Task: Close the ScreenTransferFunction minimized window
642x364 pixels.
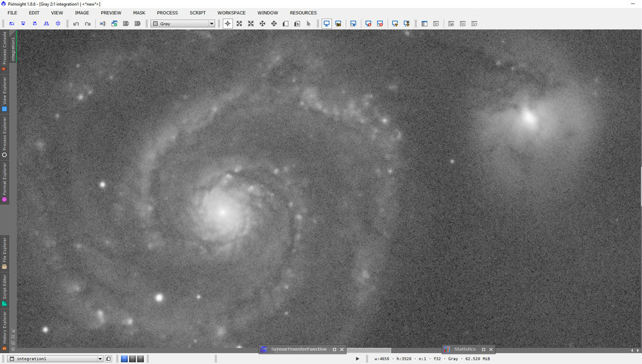Action: pyautogui.click(x=342, y=349)
